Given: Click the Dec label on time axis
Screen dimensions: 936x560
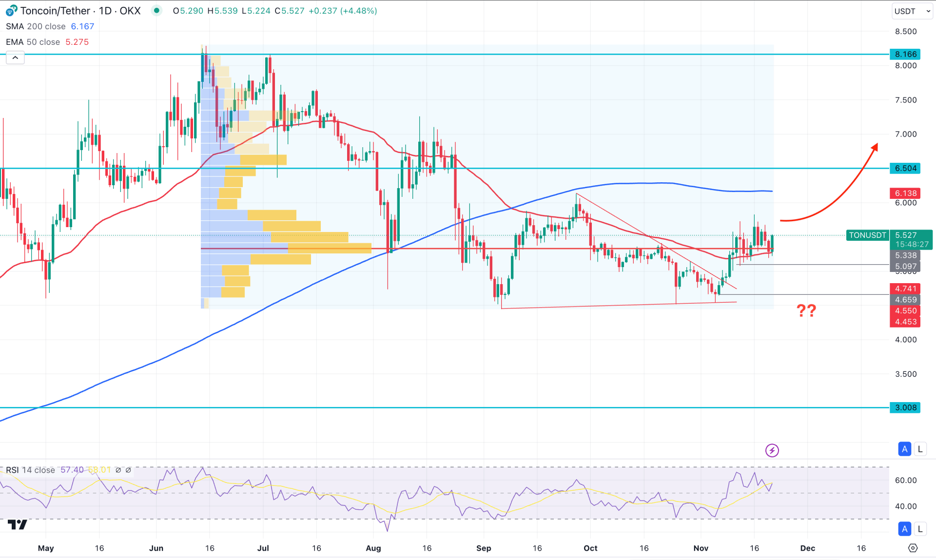Looking at the screenshot, I should click(x=807, y=548).
